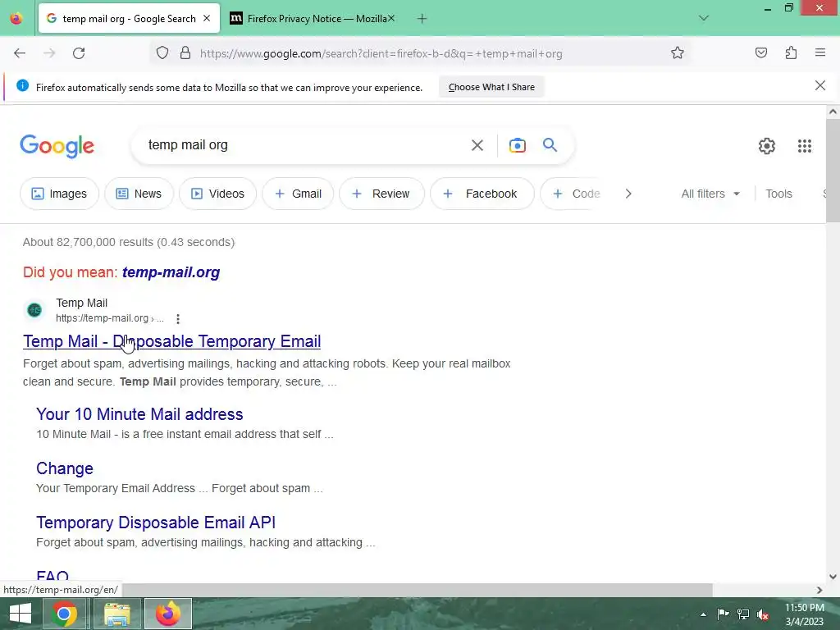Open a new tab with plus button

(422, 19)
